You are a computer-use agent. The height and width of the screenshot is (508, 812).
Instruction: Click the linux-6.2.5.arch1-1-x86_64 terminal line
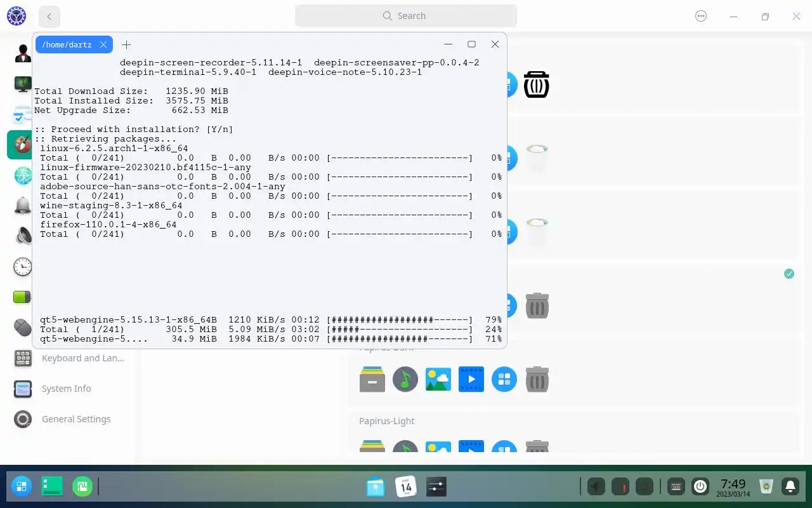[114, 149]
